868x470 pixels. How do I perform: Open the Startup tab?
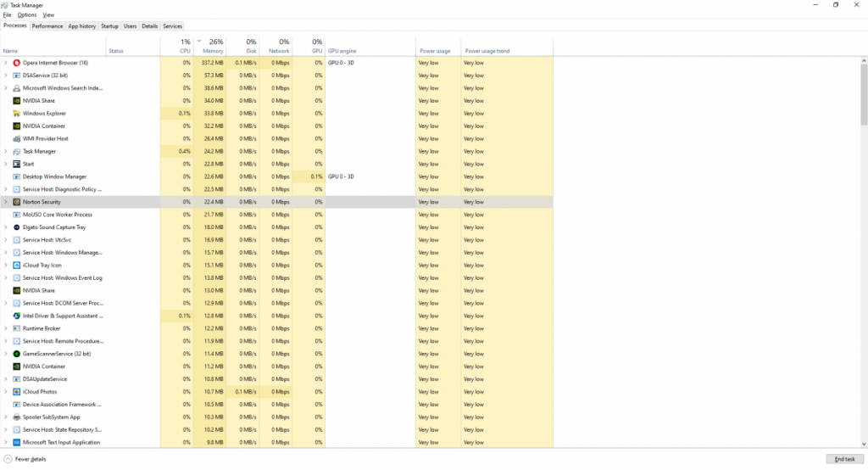click(109, 26)
